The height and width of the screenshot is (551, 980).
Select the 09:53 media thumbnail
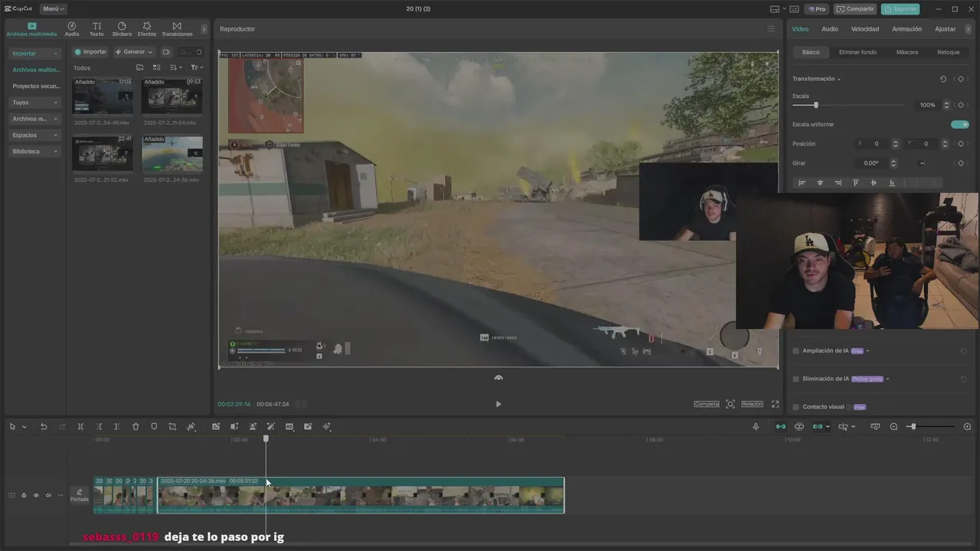[x=172, y=96]
